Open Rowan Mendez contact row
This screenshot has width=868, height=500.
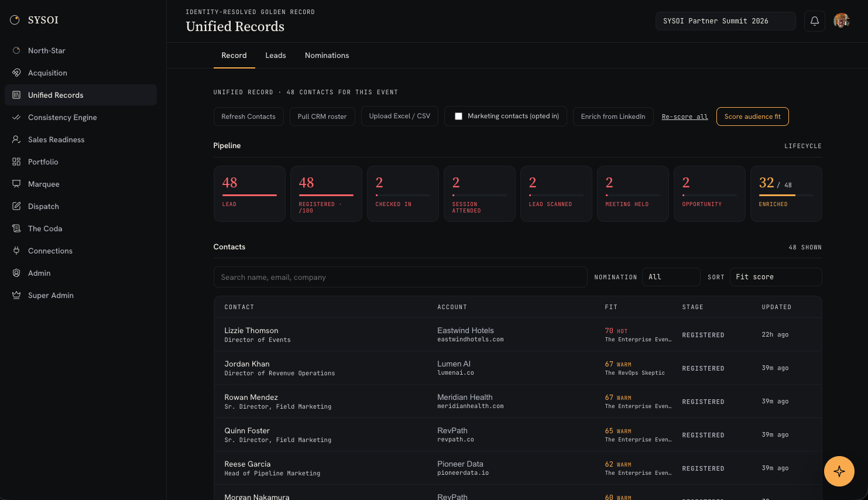(x=517, y=402)
